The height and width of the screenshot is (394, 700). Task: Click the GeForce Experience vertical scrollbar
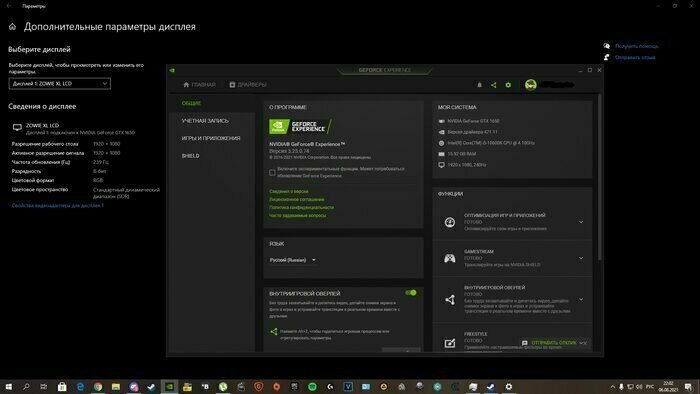point(599,178)
